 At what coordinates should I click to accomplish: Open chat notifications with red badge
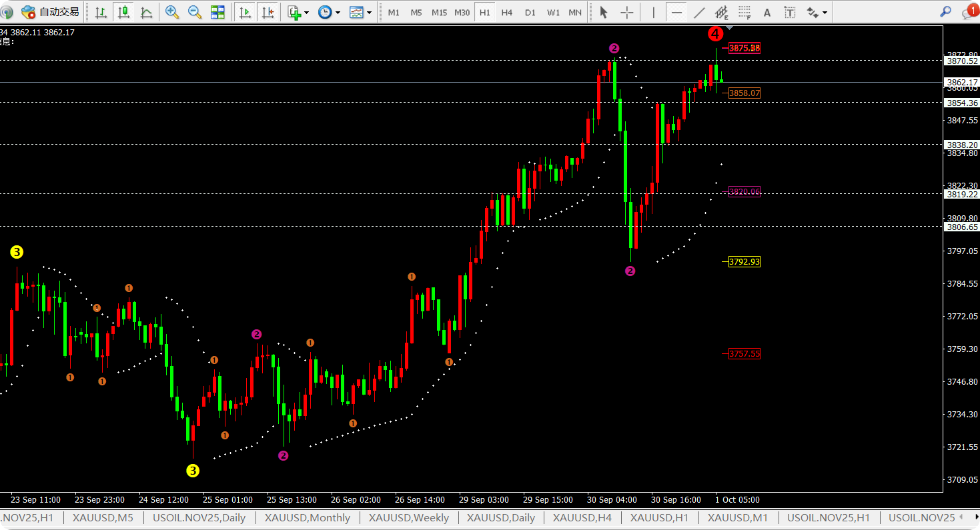tap(969, 11)
